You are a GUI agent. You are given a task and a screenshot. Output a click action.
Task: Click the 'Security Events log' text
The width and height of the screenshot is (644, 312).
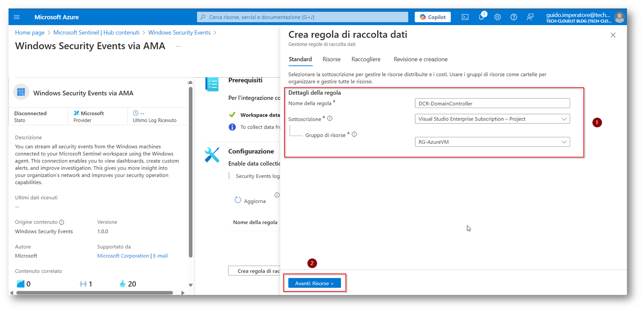[x=258, y=176]
